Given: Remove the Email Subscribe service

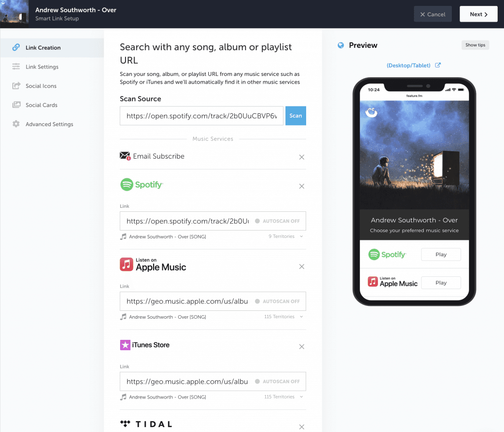Looking at the screenshot, I should pos(302,157).
